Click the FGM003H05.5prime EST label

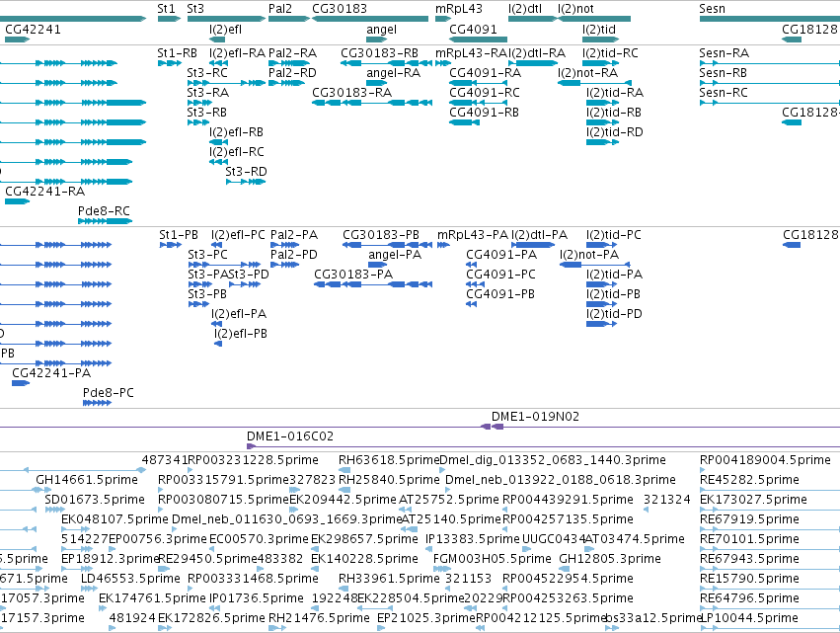492,559
